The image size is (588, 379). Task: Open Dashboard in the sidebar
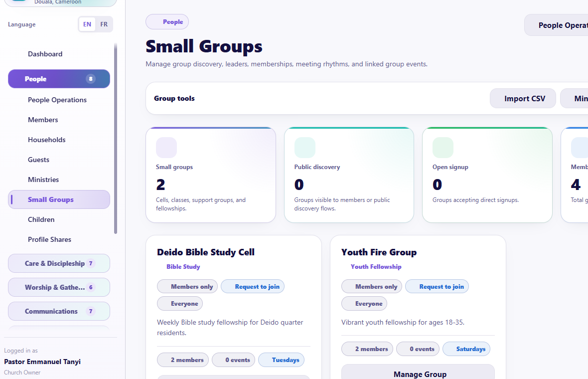click(59, 54)
